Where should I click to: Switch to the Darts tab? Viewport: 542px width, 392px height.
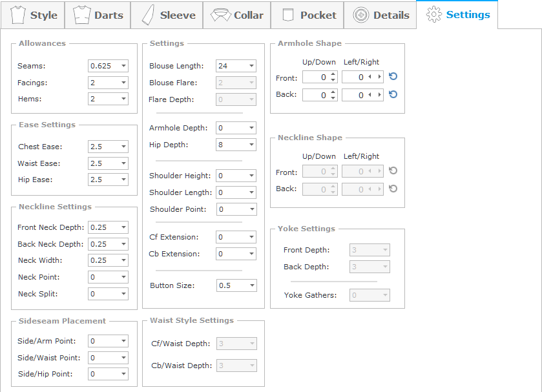click(x=98, y=15)
